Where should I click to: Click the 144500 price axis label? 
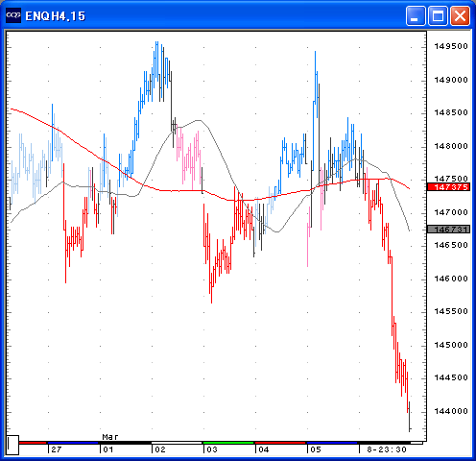click(x=451, y=377)
